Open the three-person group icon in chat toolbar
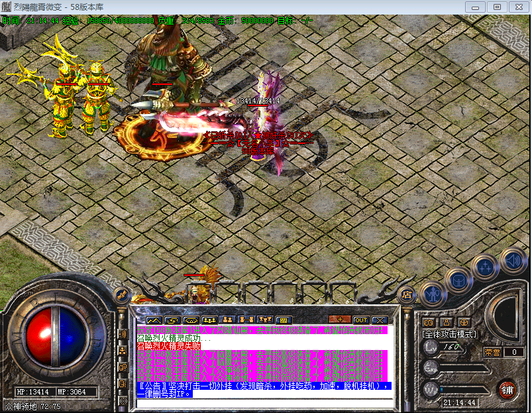Image resolution: width=532 pixels, height=413 pixels. pos(209,320)
